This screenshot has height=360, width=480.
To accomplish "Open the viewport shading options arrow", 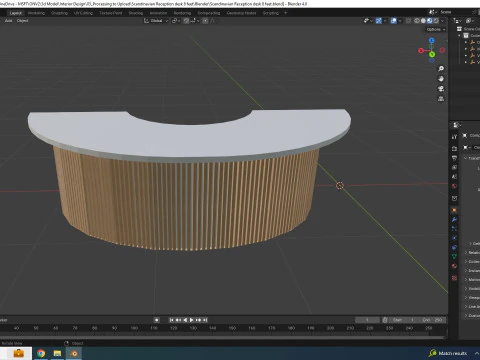I will pyautogui.click(x=443, y=21).
